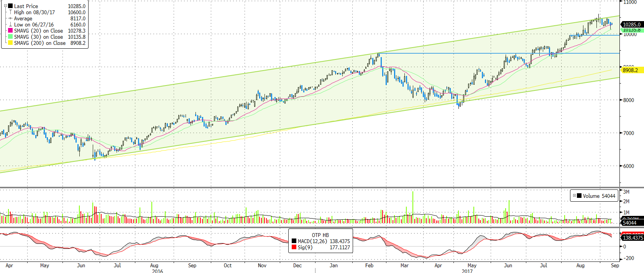The image size is (644, 273).
Task: Select the "Last Price" legend label
Action: point(26,6)
